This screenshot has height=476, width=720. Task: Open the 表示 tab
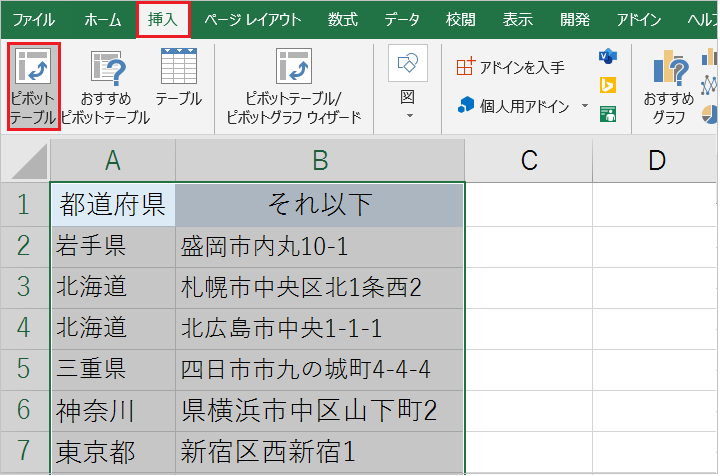pos(518,20)
